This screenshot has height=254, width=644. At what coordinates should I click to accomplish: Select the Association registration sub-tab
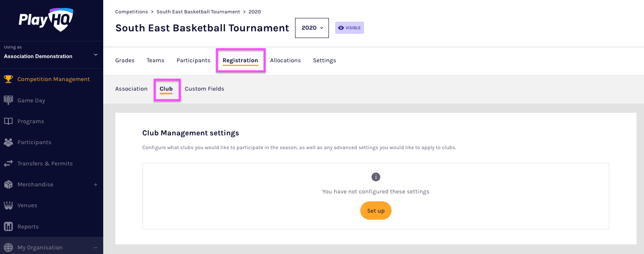[x=131, y=89]
